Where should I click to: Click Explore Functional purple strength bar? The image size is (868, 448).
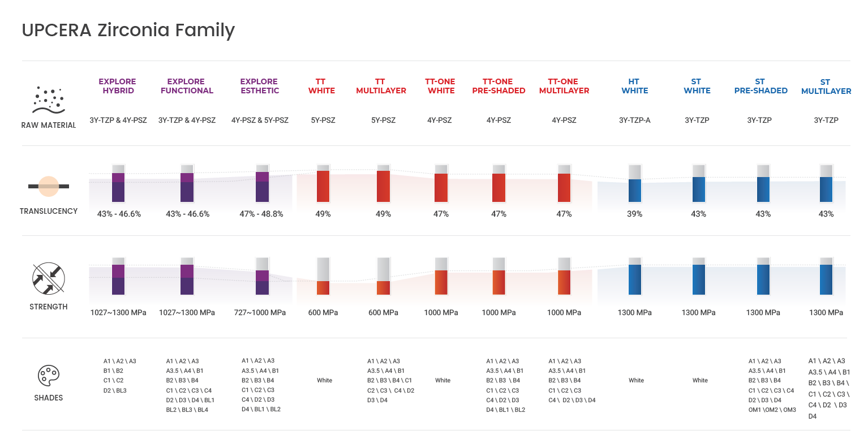[187, 279]
